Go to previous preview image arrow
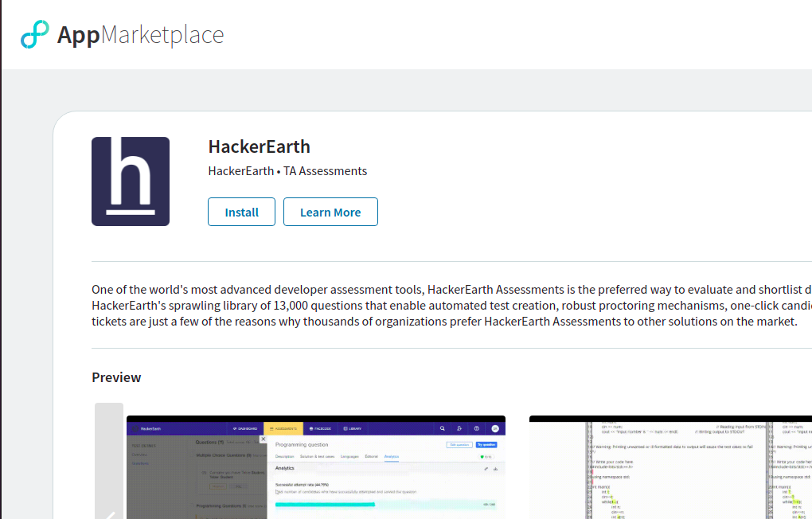This screenshot has width=812, height=519. [x=109, y=461]
